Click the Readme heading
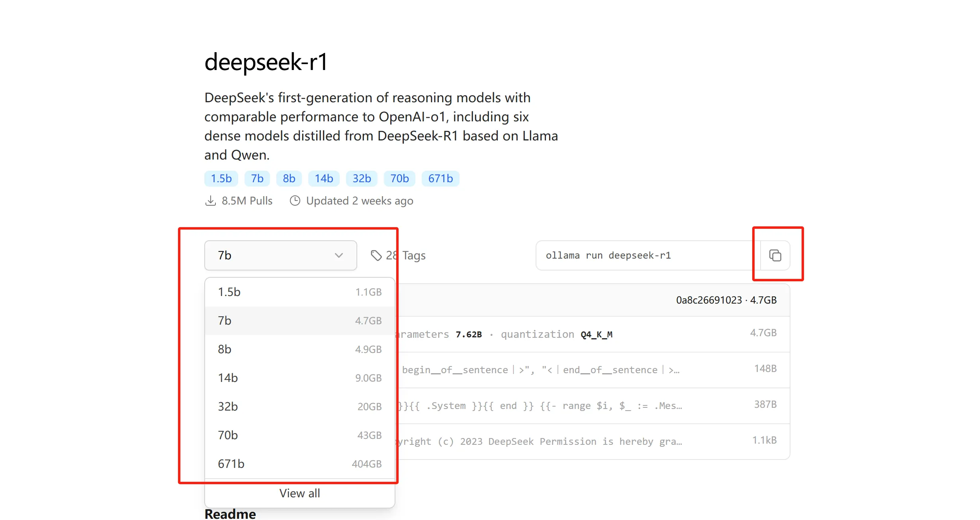 point(230,514)
